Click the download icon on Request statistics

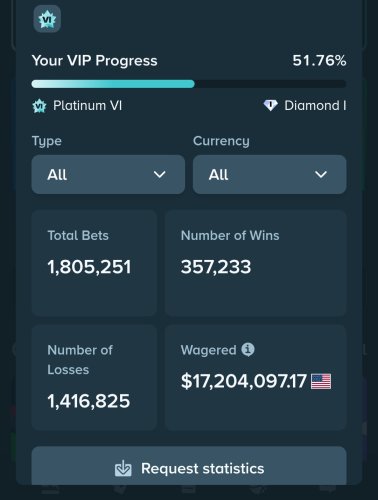[x=123, y=468]
